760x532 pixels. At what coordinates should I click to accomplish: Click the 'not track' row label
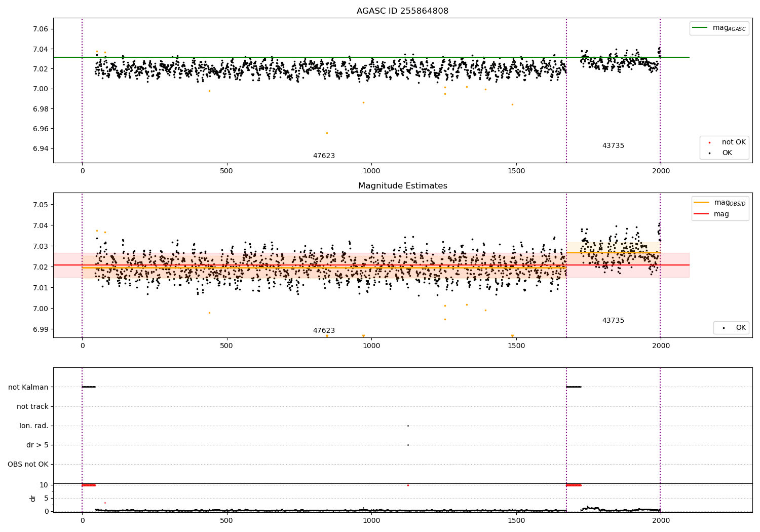click(32, 406)
